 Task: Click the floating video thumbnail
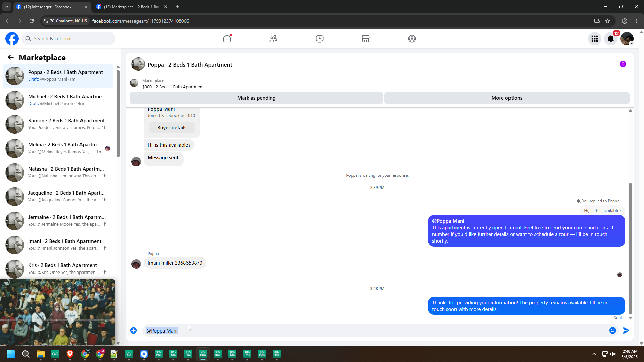(58, 312)
